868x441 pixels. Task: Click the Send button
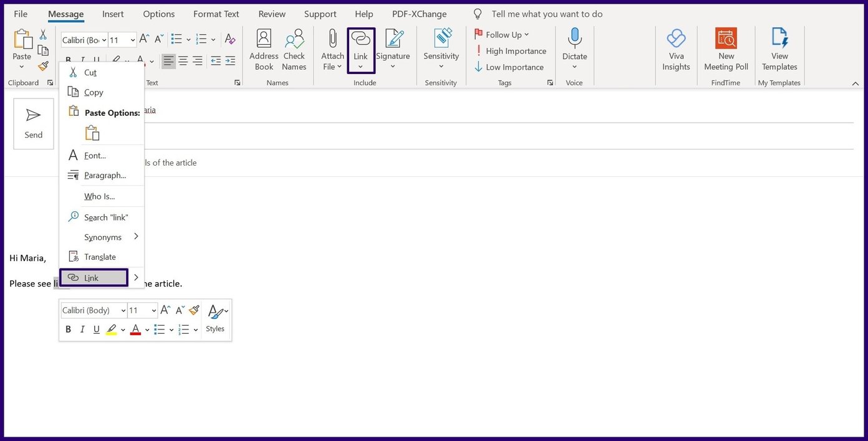(34, 123)
